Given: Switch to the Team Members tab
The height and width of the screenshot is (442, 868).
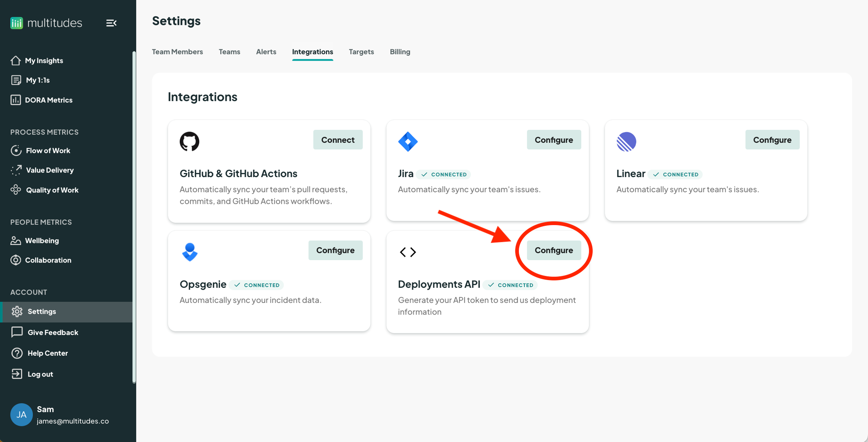Looking at the screenshot, I should [177, 52].
